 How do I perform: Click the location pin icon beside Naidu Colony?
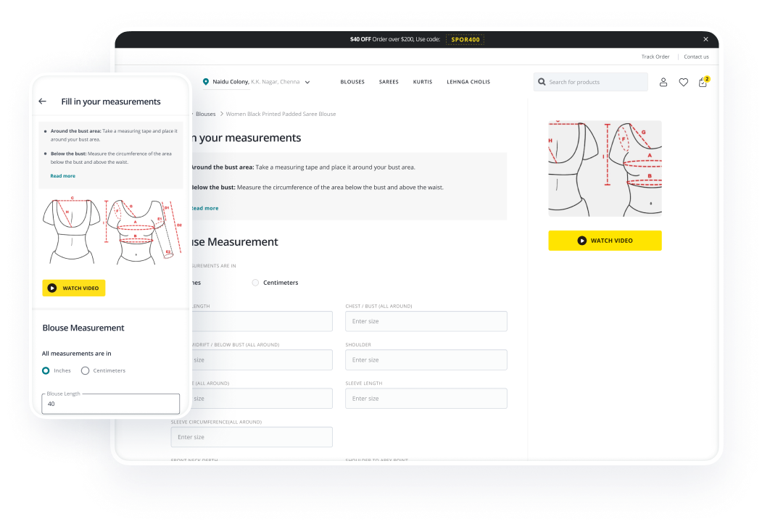coord(206,82)
